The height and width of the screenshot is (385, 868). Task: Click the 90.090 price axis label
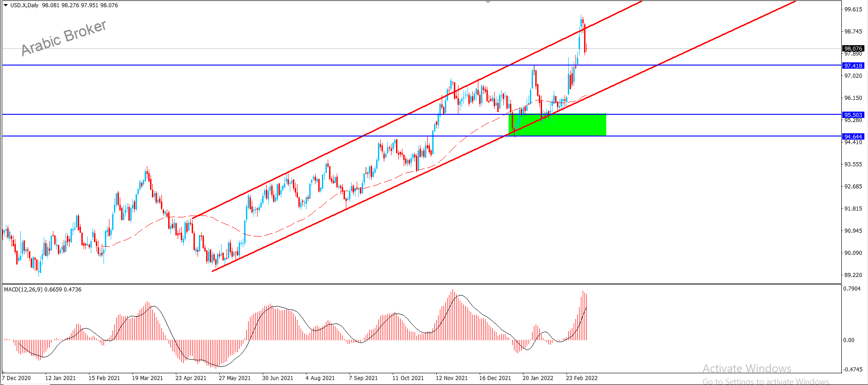[853, 253]
